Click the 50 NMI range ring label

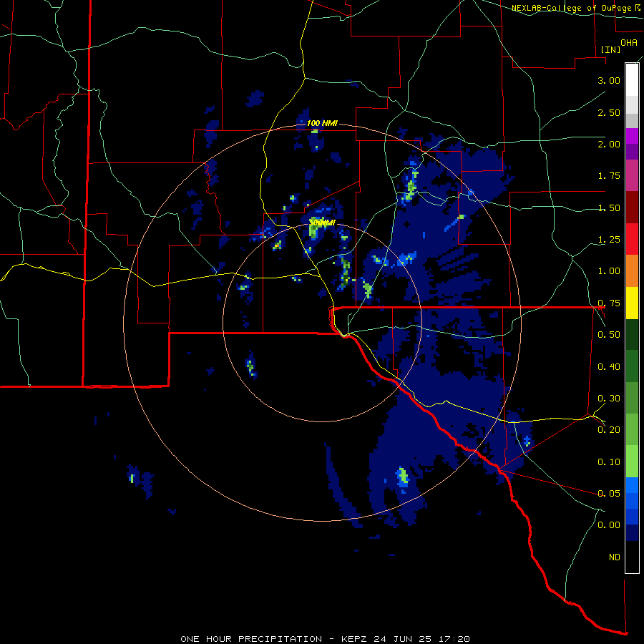pyautogui.click(x=323, y=223)
